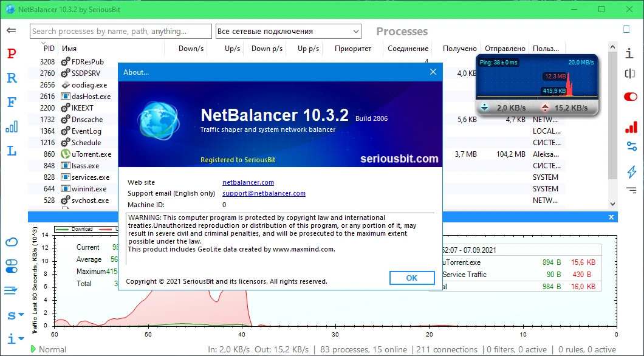
Task: Click '83 processes, 15 online' in status bar
Action: (x=363, y=349)
